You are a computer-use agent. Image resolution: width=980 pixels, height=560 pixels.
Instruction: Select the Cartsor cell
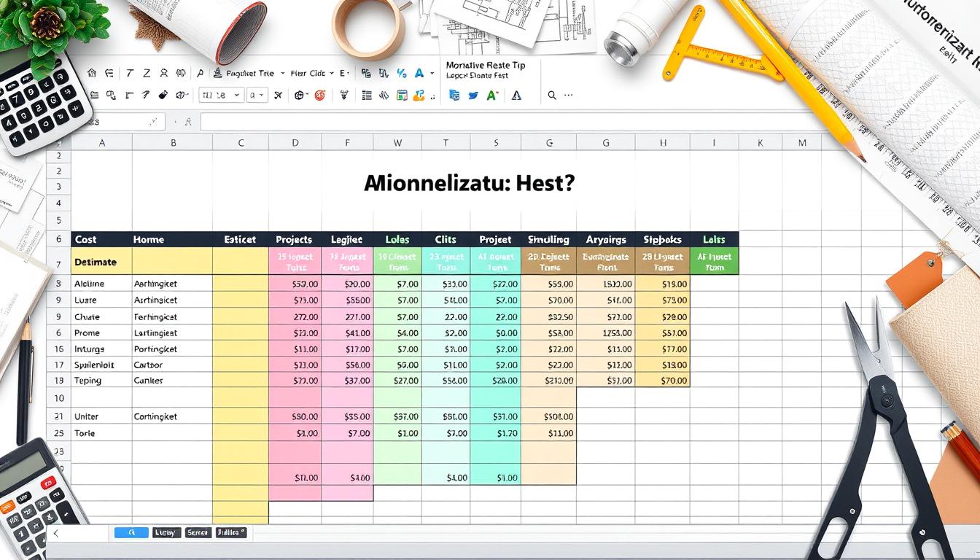pos(172,365)
